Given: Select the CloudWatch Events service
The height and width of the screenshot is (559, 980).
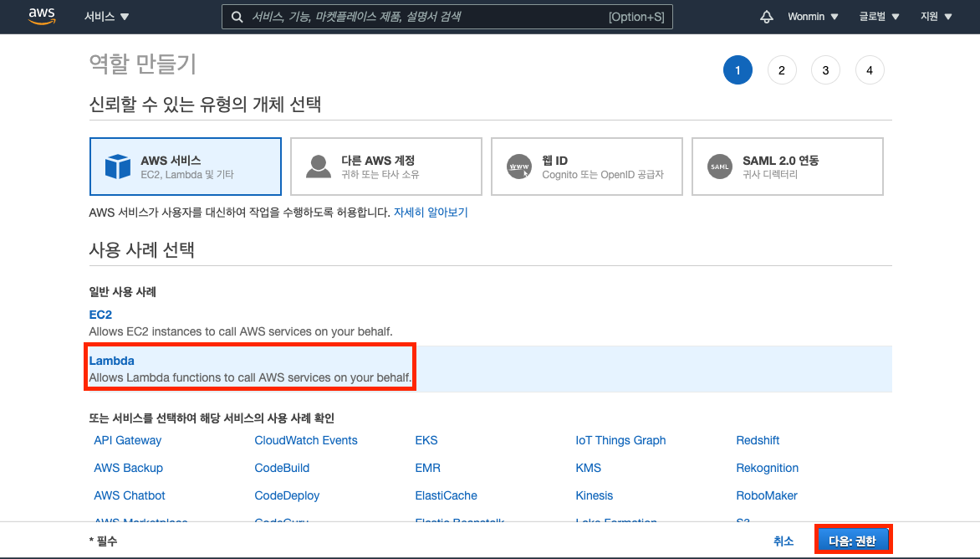Looking at the screenshot, I should (x=306, y=440).
